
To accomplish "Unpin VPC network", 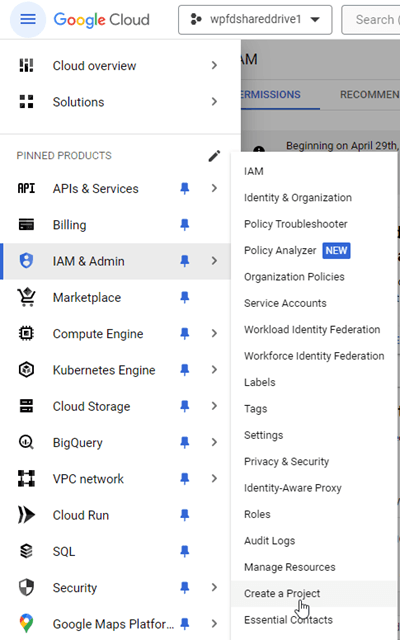I will tap(185, 479).
